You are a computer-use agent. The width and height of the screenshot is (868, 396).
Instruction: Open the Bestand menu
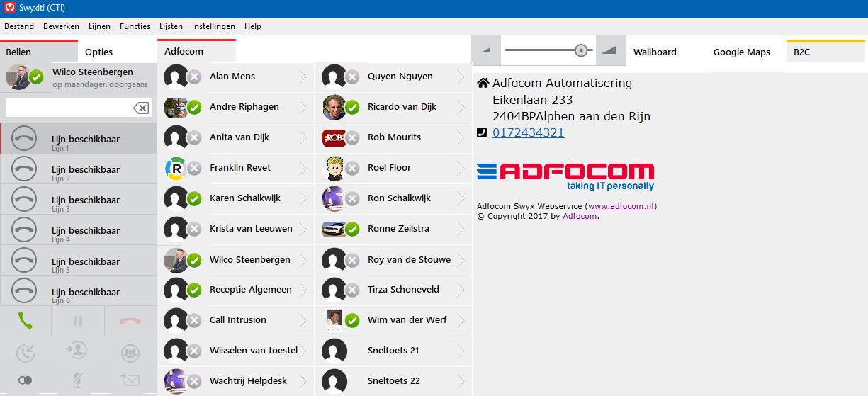pos(19,26)
